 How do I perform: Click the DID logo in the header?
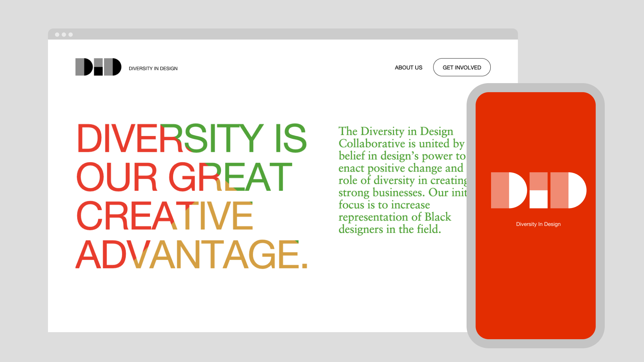tap(99, 67)
